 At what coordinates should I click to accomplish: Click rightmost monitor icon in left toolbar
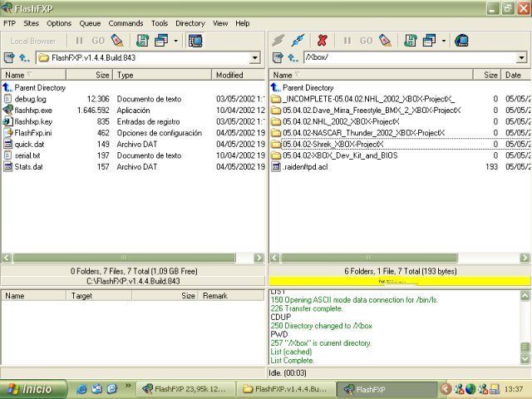(x=195, y=40)
